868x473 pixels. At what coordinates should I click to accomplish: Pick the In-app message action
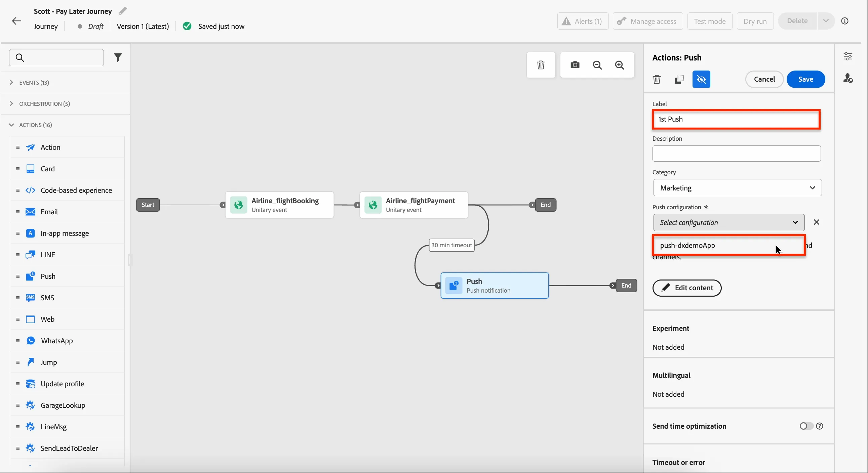67,233
